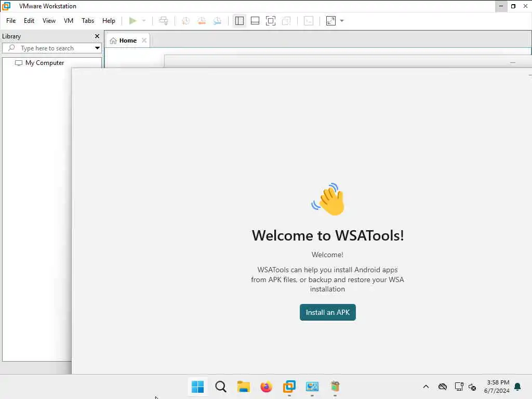This screenshot has width=532, height=399.
Task: Click the control panel style taskbar icon
Action: 312,387
